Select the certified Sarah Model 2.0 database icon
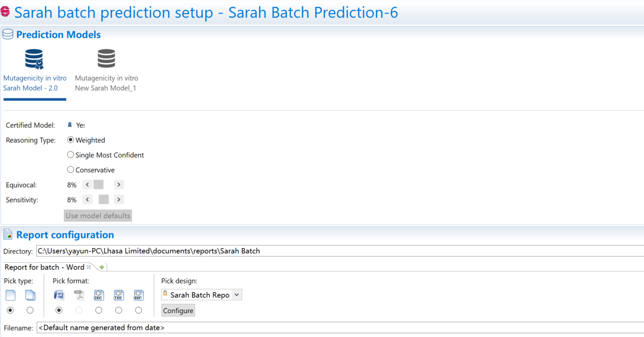The width and height of the screenshot is (644, 337). (x=34, y=59)
